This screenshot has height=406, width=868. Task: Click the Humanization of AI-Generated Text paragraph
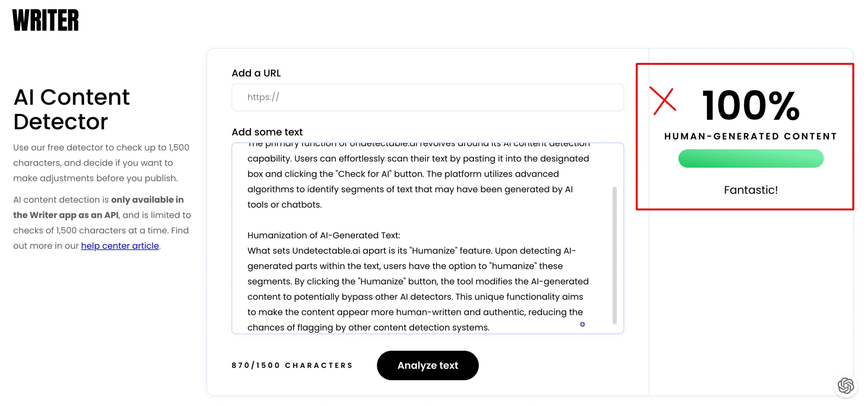pos(324,235)
